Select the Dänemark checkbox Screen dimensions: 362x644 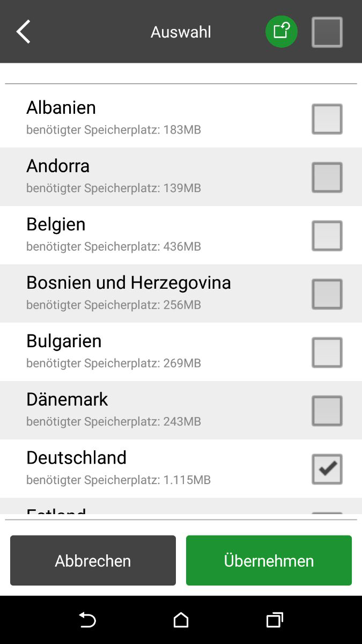click(x=327, y=411)
